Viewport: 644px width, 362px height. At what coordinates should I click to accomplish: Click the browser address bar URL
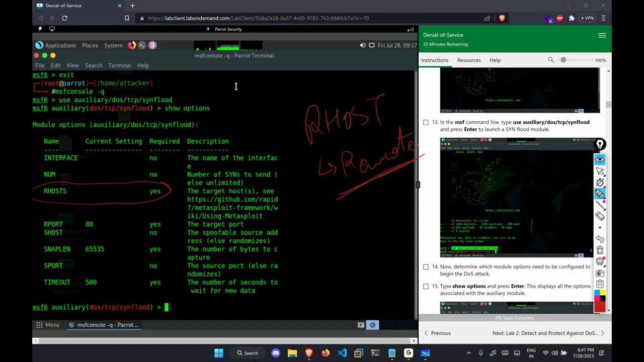click(x=258, y=18)
